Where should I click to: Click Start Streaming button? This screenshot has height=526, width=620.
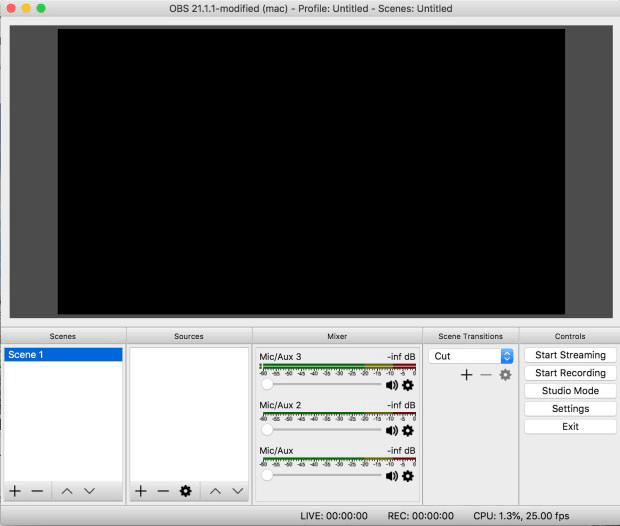point(570,355)
